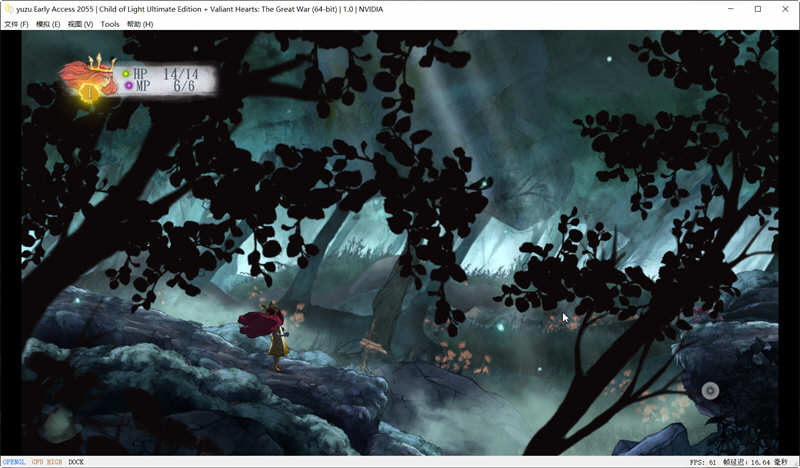Open the 模拟 (E) menu
The image size is (800, 468).
coord(48,24)
